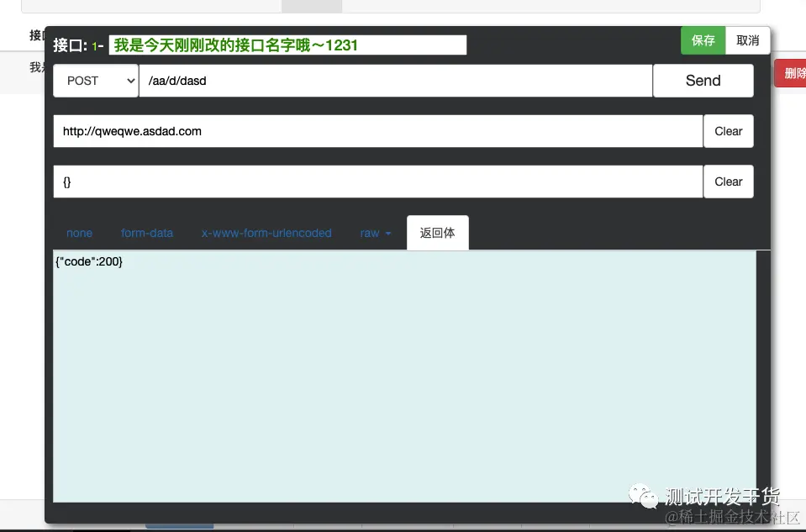806x532 pixels.
Task: Open the POST method dropdown
Action: [96, 81]
